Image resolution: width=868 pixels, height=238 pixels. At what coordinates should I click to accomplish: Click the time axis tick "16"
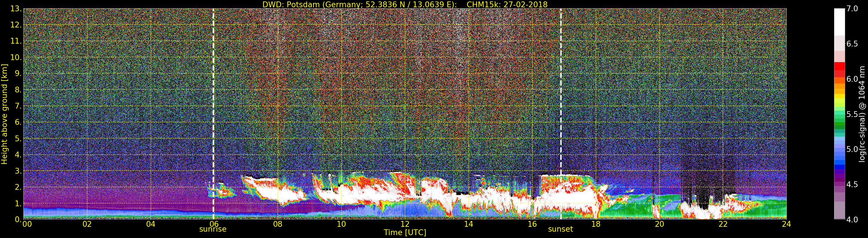[532, 224]
